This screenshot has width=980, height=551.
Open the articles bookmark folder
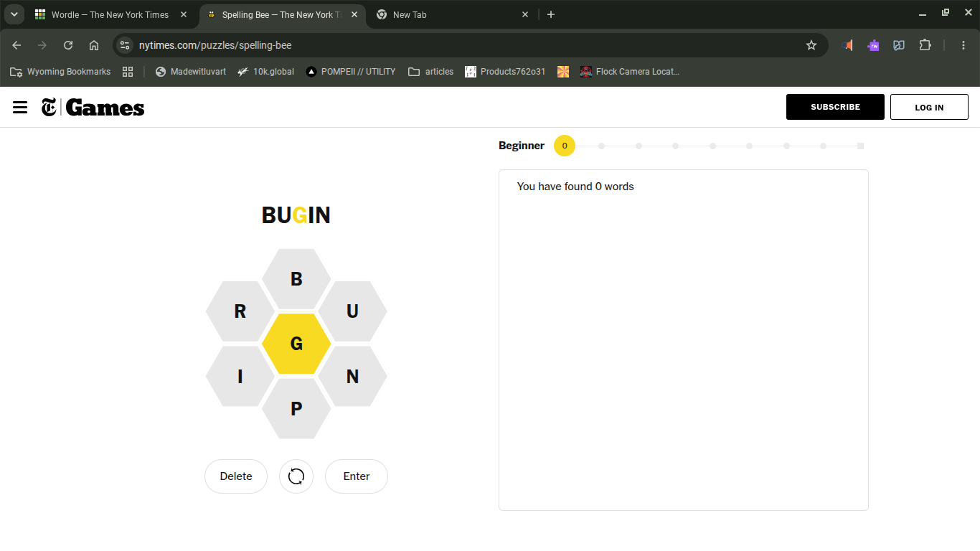(430, 72)
